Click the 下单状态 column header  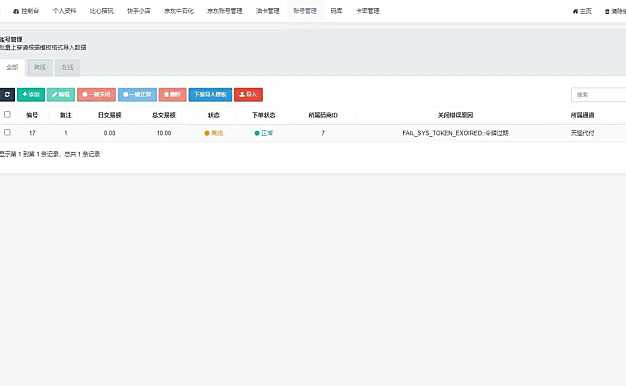tap(263, 115)
